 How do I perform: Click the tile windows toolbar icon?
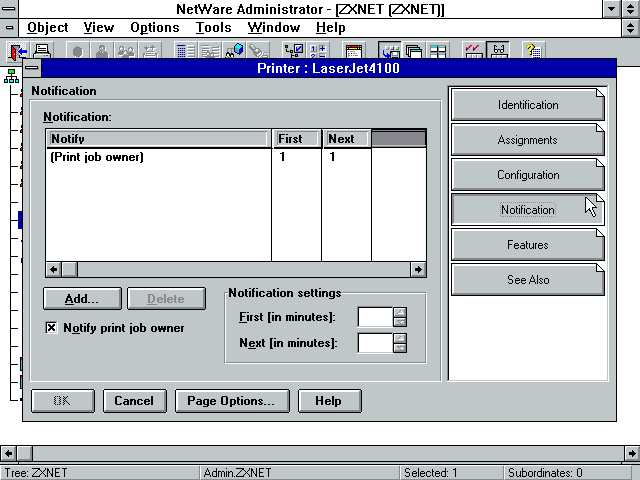click(438, 51)
